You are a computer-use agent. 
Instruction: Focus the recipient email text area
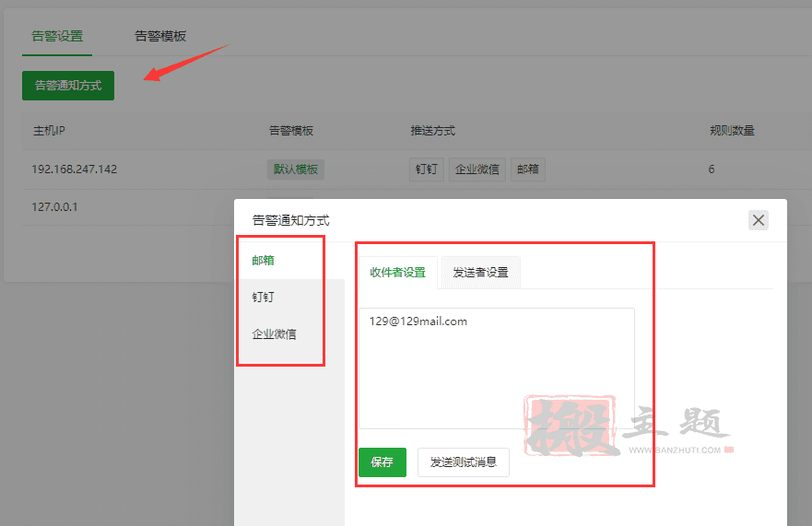[497, 368]
